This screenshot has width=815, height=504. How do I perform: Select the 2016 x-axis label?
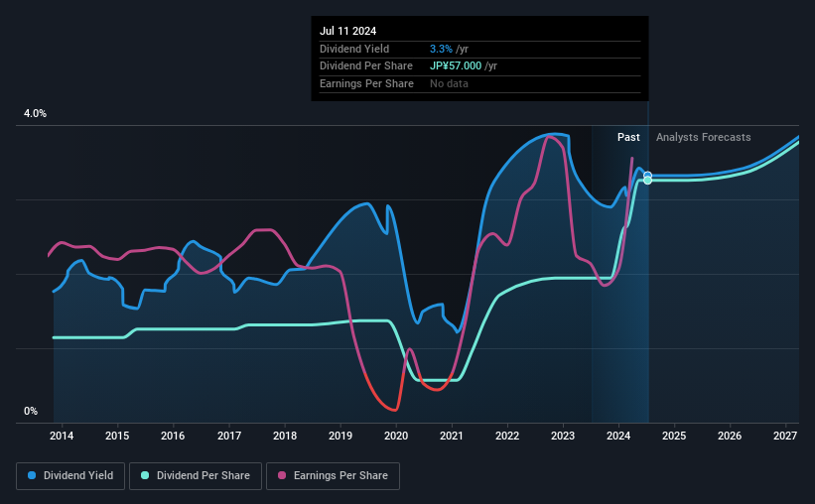pos(173,436)
